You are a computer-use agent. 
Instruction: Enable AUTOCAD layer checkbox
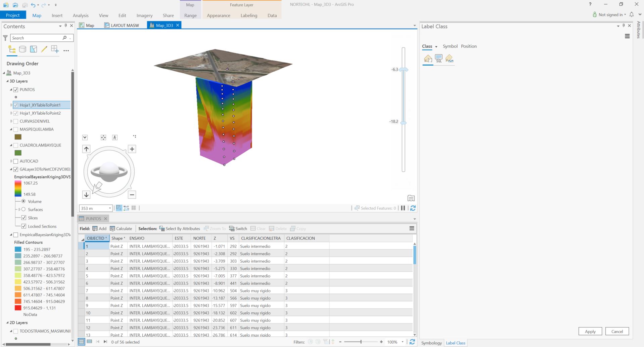pos(16,161)
